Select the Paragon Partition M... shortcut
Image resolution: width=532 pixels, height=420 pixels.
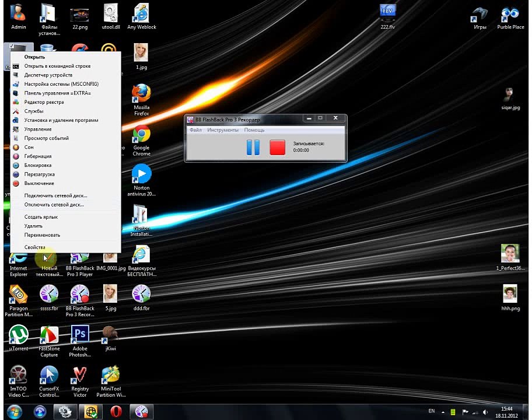[x=18, y=301]
